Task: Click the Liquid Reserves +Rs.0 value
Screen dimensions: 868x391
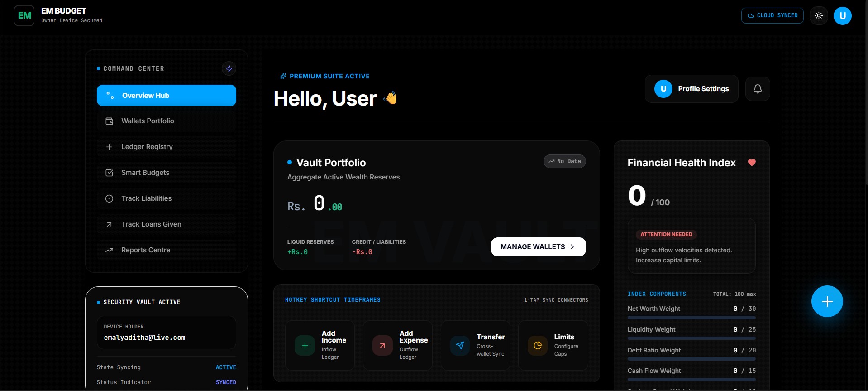Action: coord(297,252)
